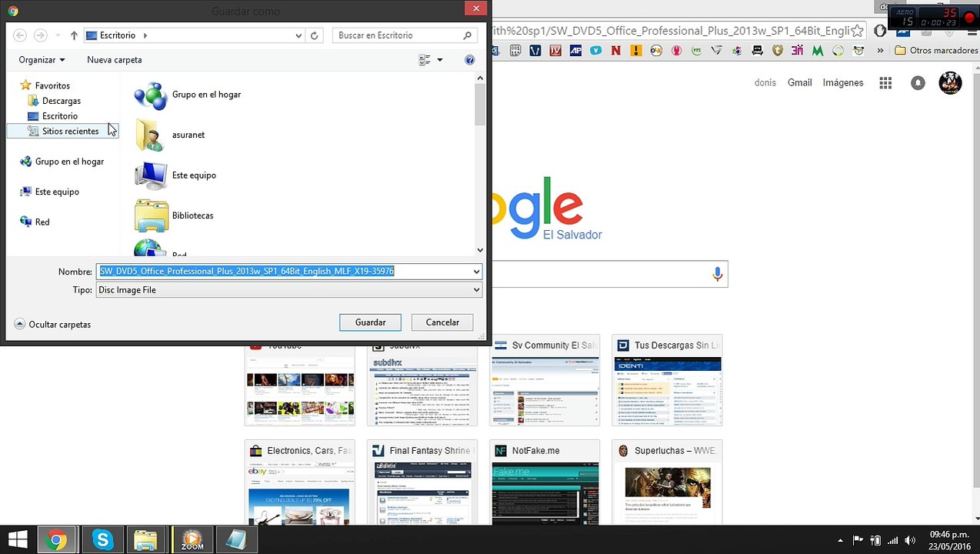Select the asuranet user folder
980x554 pixels.
coord(170,135)
